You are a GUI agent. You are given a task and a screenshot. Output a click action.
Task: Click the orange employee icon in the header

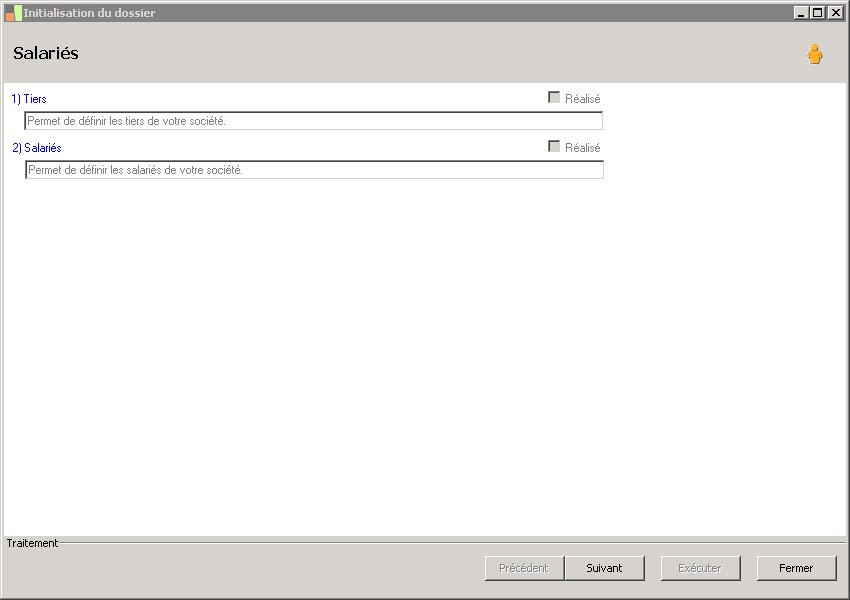(x=815, y=54)
